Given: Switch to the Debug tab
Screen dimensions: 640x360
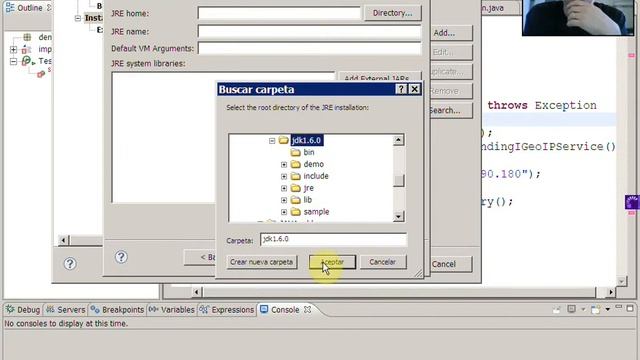Looking at the screenshot, I should pyautogui.click(x=23, y=310).
